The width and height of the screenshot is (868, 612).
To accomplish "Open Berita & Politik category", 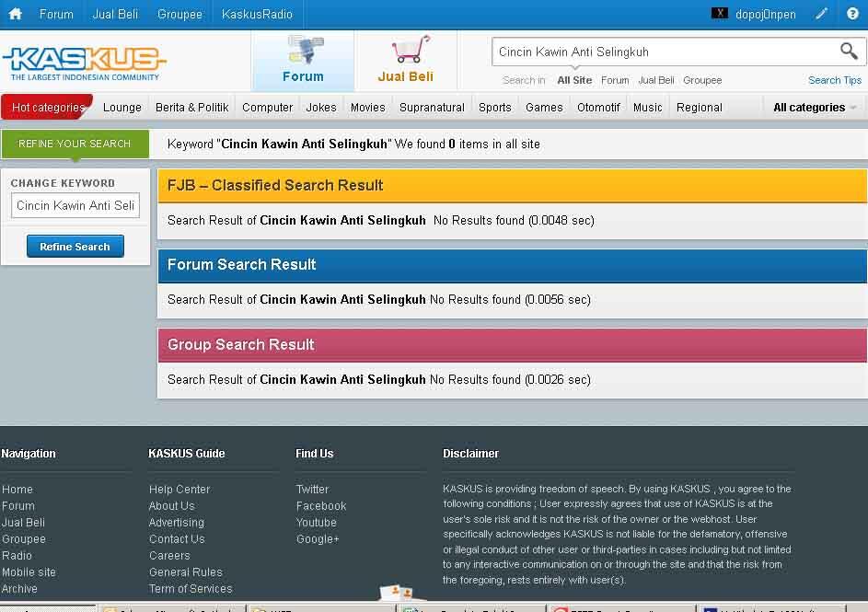I will pos(191,108).
